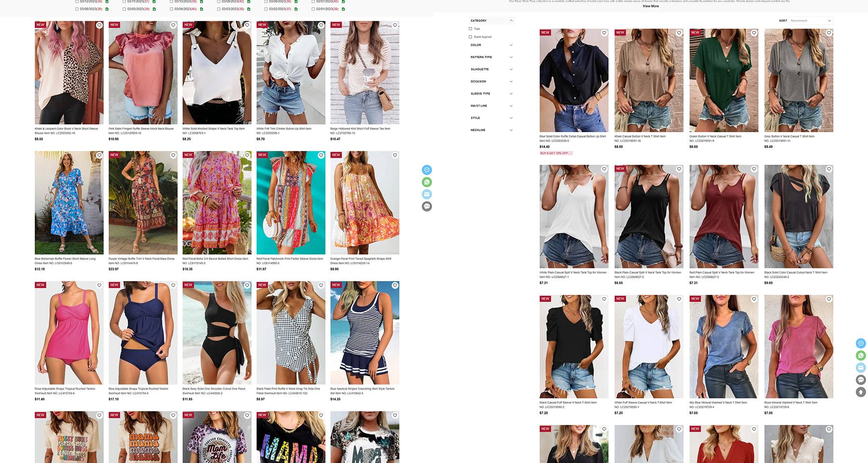Tick the 03/03/2023(38) date checkbox
Viewport: 868px width, 463px height.
(218, 9)
